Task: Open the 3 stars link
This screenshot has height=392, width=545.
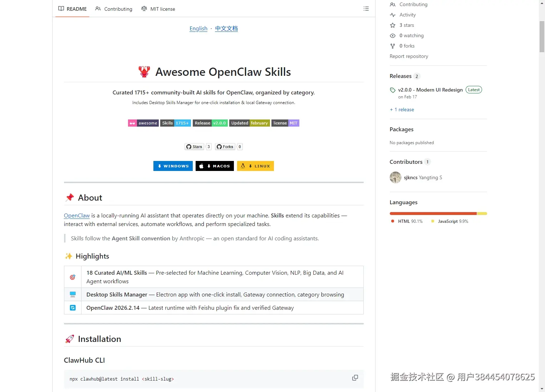Action: (x=407, y=25)
